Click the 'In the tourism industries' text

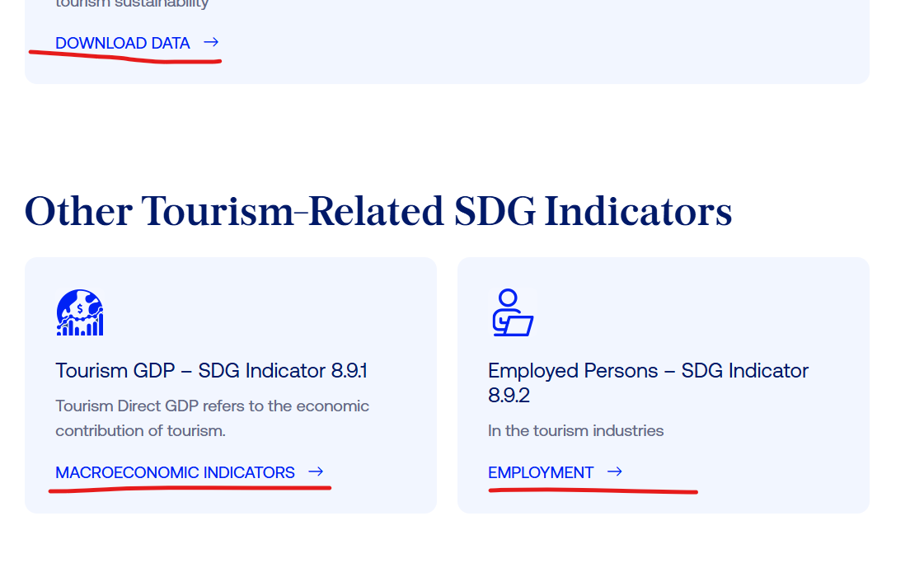575,430
